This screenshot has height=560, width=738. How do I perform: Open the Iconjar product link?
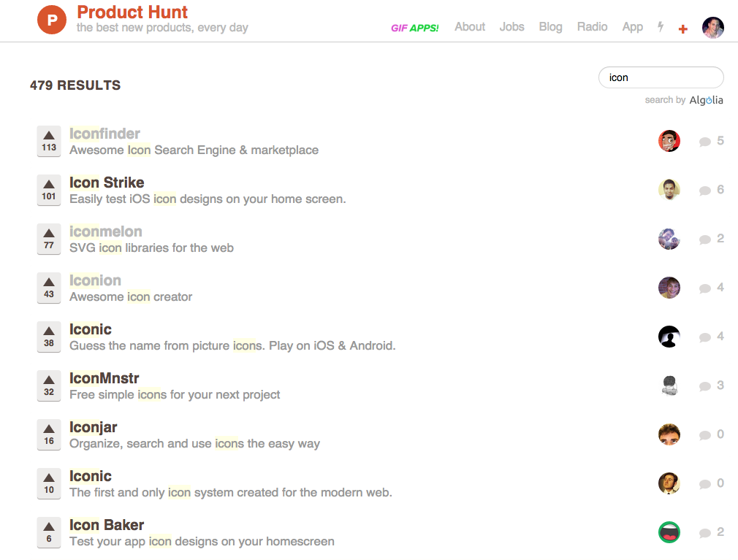tap(94, 427)
